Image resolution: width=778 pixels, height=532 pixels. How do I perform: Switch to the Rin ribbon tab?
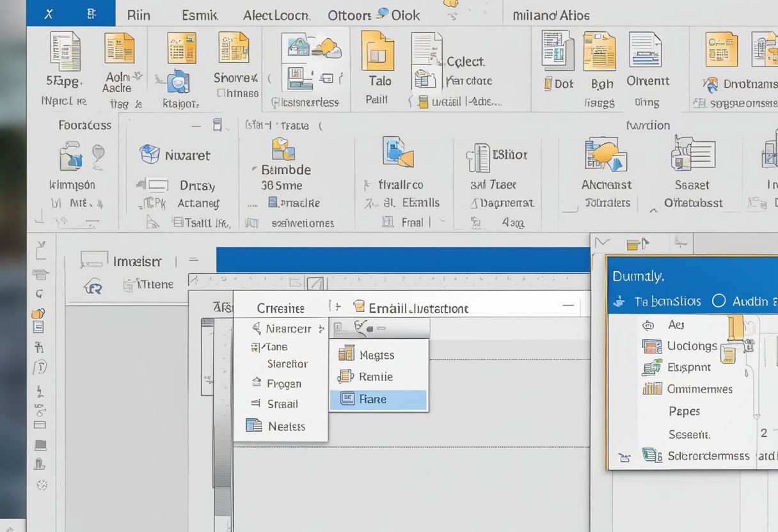coord(138,14)
